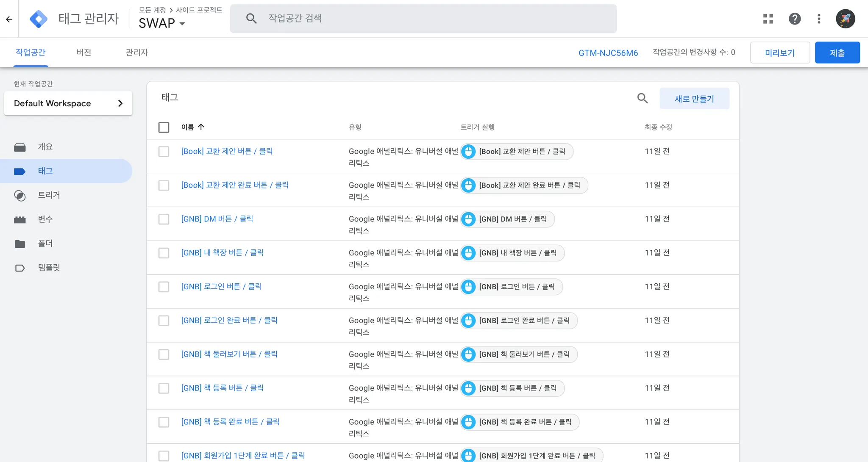Open the Google apps grid icon
The height and width of the screenshot is (462, 868).
[x=768, y=19]
